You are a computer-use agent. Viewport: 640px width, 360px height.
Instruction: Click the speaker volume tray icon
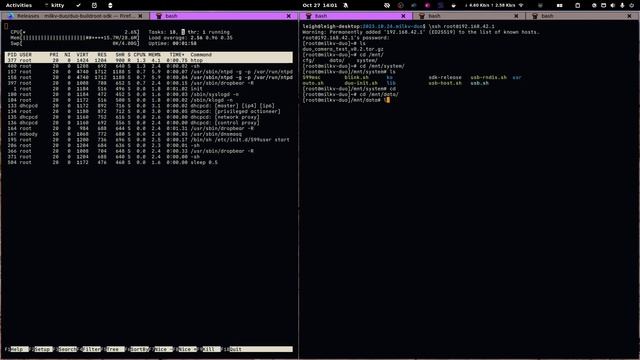(613, 5)
